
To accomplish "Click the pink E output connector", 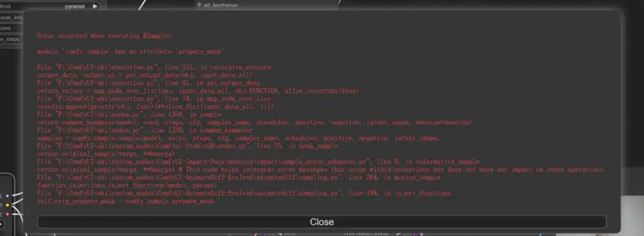I will 7,214.
